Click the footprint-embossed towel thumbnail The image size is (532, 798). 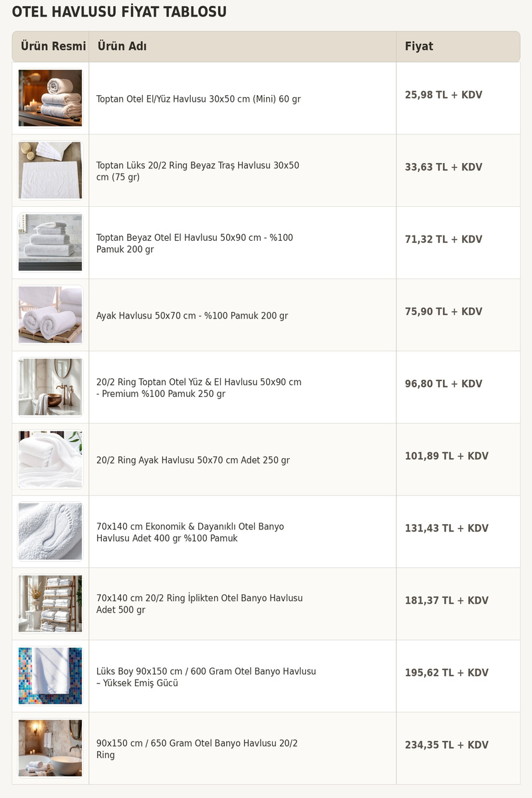(x=50, y=531)
